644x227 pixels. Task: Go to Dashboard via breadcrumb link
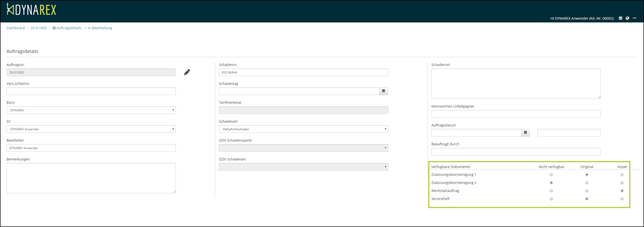[x=16, y=28]
